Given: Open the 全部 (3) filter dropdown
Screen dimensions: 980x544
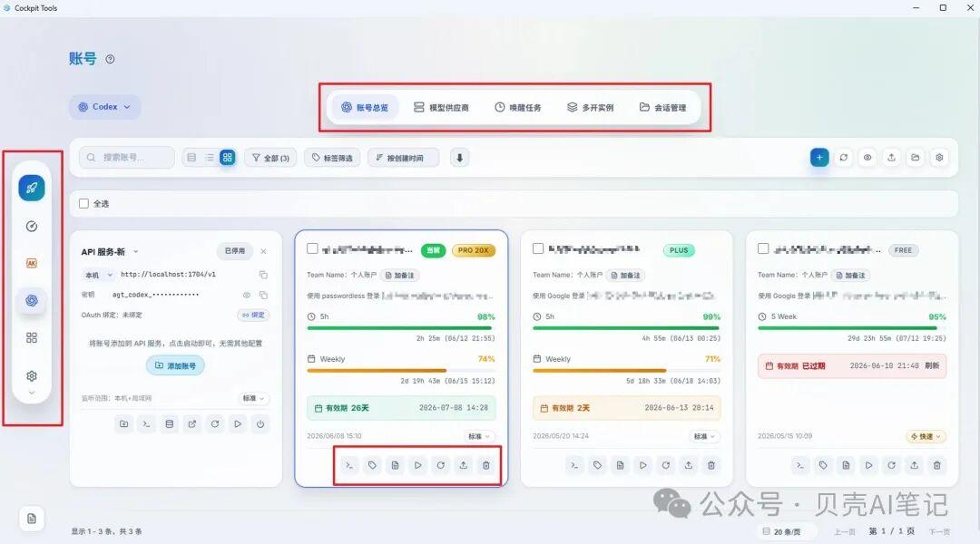Looking at the screenshot, I should pos(270,158).
